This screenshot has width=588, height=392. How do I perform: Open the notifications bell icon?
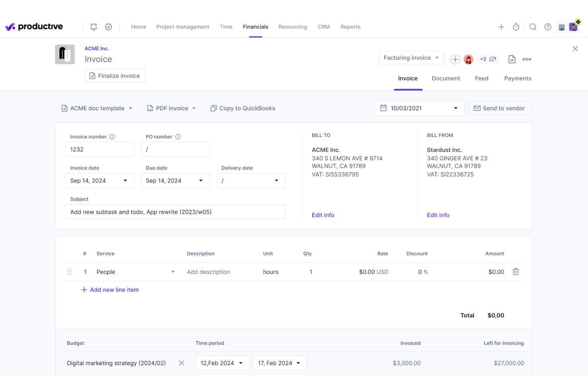click(94, 27)
